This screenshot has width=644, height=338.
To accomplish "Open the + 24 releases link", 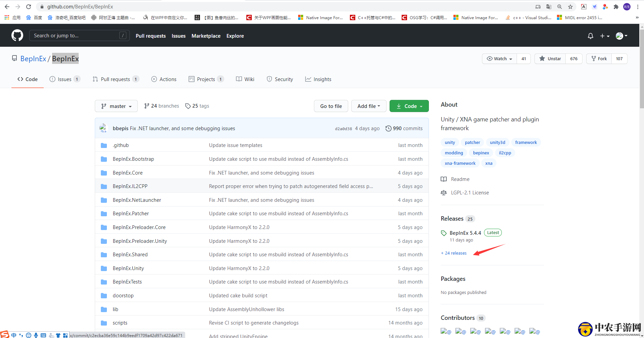I will pos(454,253).
